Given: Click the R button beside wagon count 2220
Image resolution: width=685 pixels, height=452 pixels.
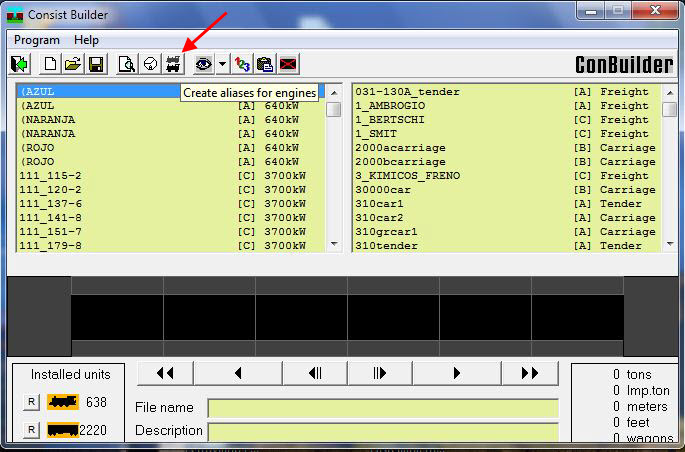Looking at the screenshot, I should click(x=32, y=430).
